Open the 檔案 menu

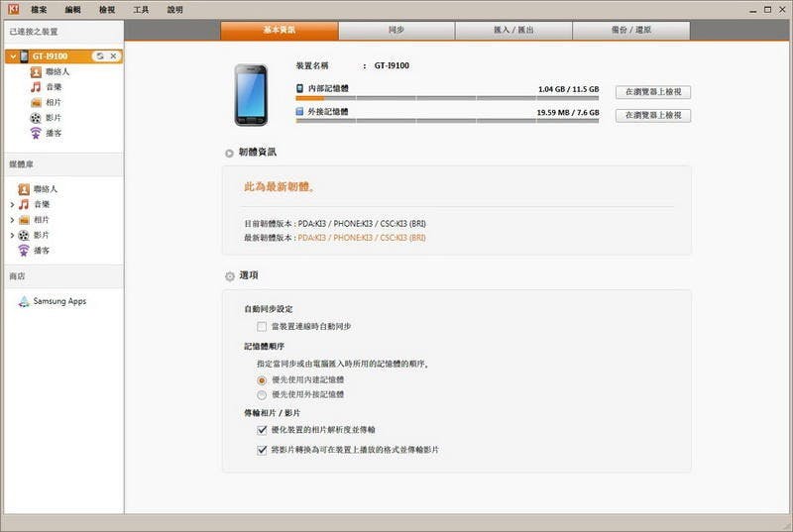coord(39,10)
